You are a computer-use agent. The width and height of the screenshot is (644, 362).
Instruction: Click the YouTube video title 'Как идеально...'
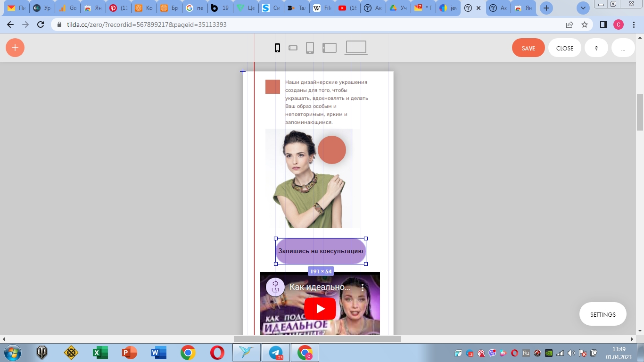tap(320, 287)
